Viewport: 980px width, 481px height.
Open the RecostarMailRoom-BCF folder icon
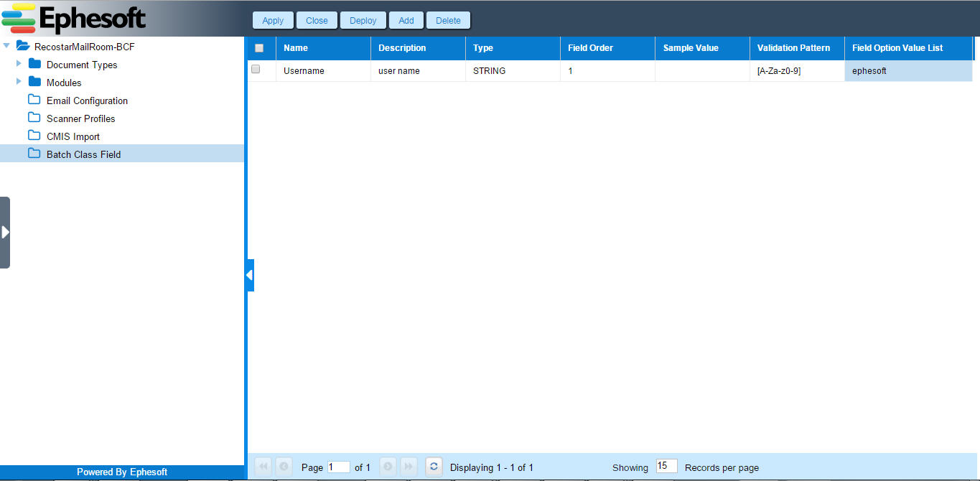23,46
